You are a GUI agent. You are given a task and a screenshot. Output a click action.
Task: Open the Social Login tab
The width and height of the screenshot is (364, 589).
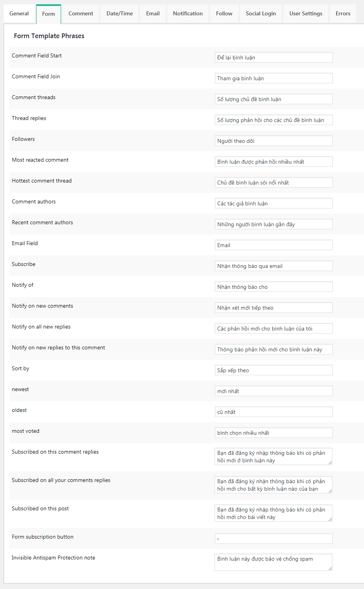[x=261, y=14]
